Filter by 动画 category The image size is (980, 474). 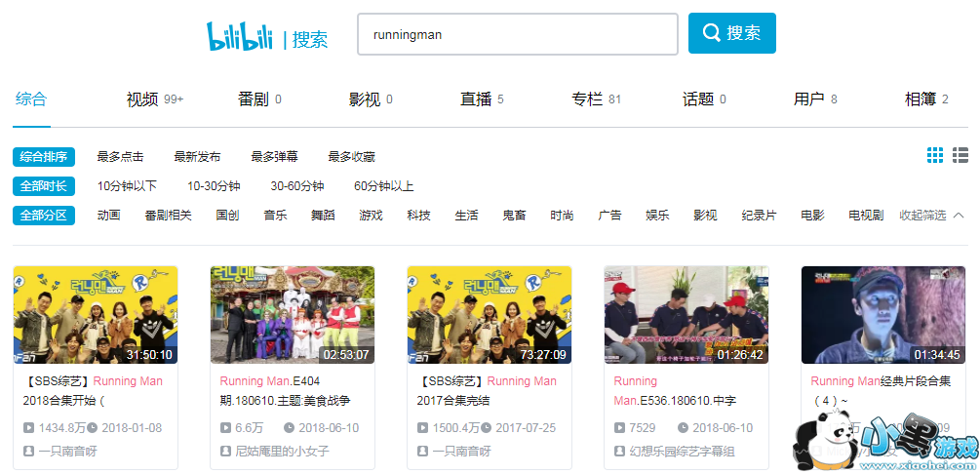[x=109, y=216]
